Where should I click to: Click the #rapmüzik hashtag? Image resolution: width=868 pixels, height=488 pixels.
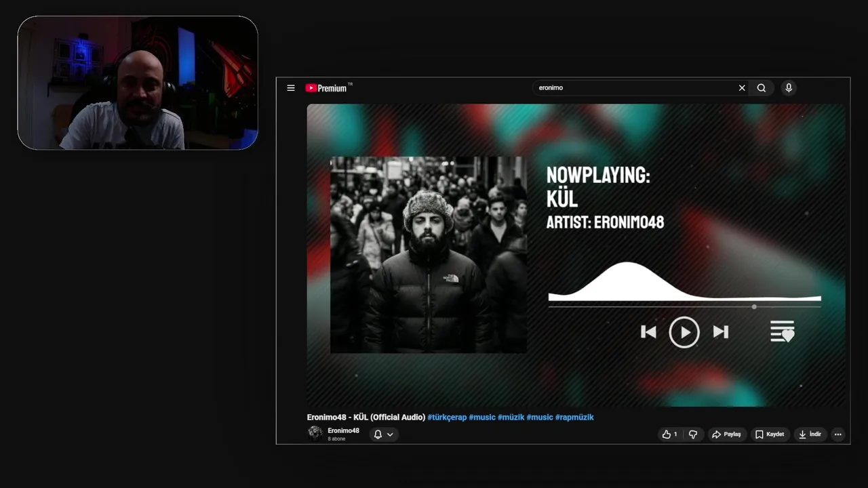click(574, 418)
